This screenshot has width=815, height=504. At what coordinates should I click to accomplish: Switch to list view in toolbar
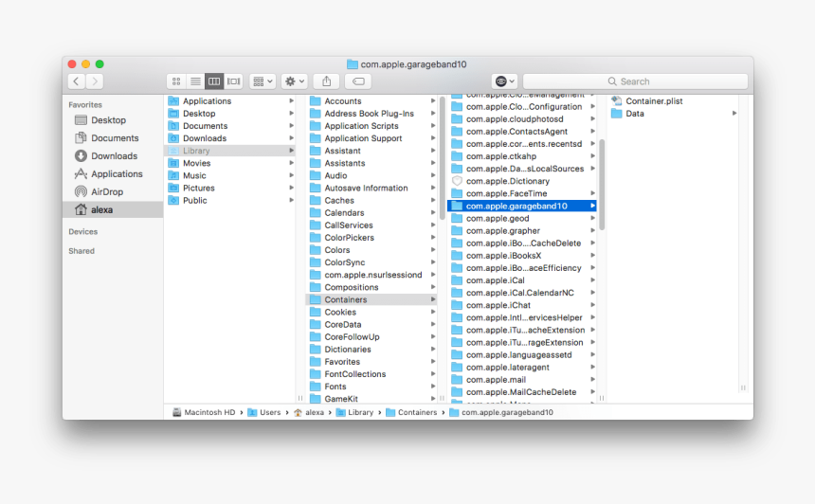[x=195, y=81]
